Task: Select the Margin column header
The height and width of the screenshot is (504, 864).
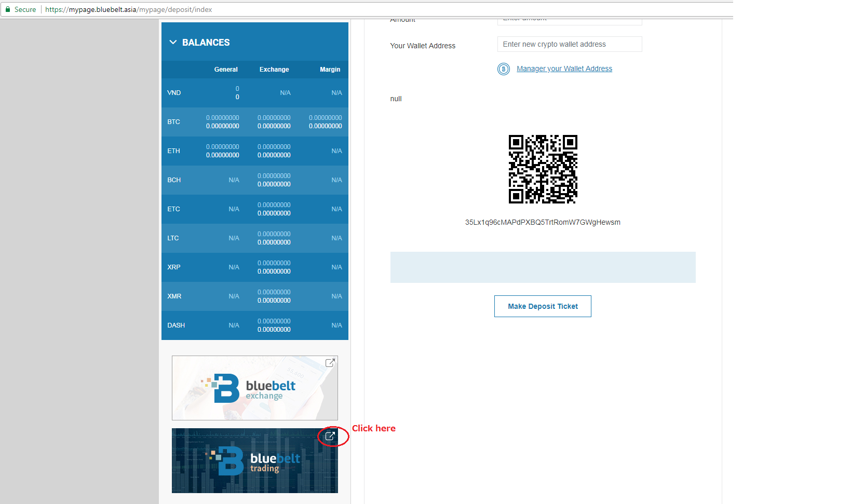Action: pos(330,70)
